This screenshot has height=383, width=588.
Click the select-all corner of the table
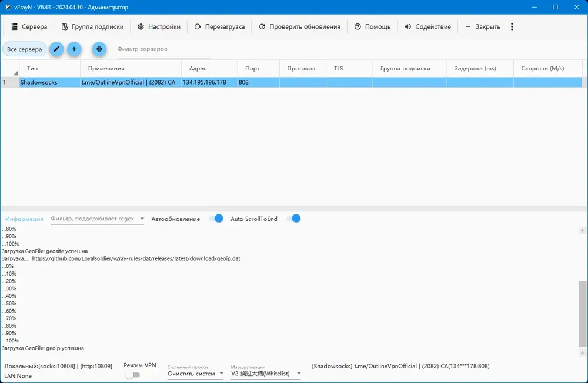click(10, 69)
